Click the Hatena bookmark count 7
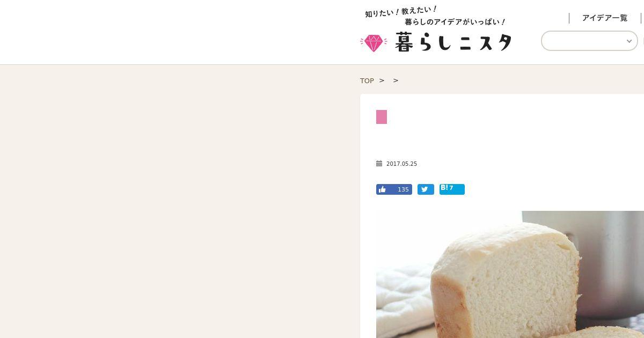The height and width of the screenshot is (338, 644). click(451, 188)
